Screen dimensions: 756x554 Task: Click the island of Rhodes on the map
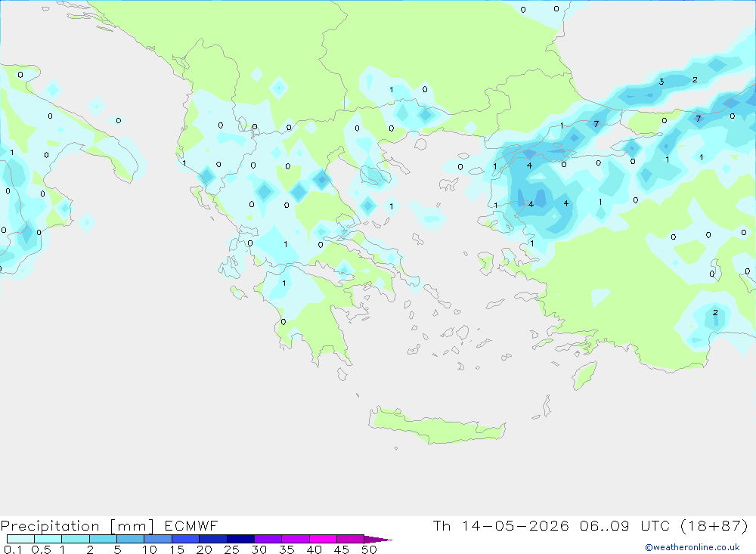tap(584, 376)
